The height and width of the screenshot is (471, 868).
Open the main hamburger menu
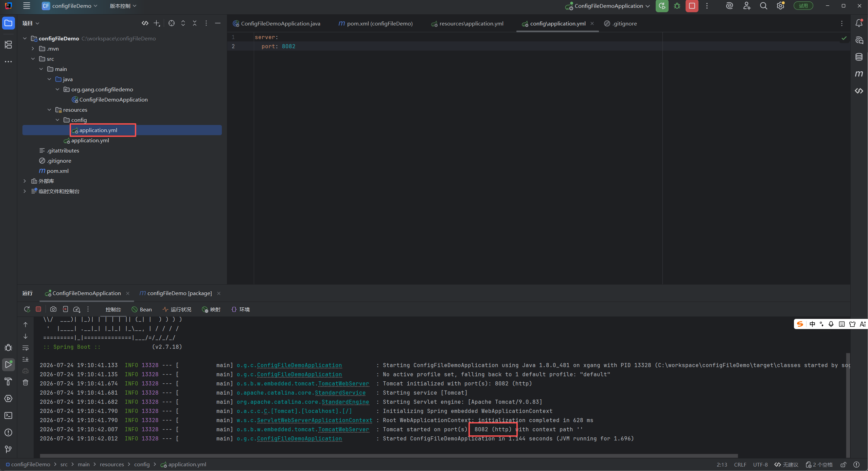click(26, 6)
